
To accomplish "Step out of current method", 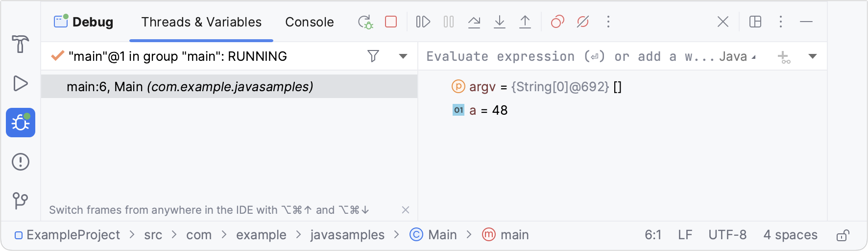I will pyautogui.click(x=525, y=22).
